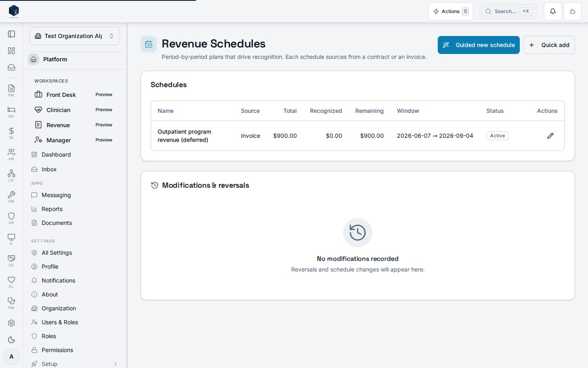Screen dimensions: 588x368
Task: Open the apps grid icon in rail
Action: [x=11, y=51]
